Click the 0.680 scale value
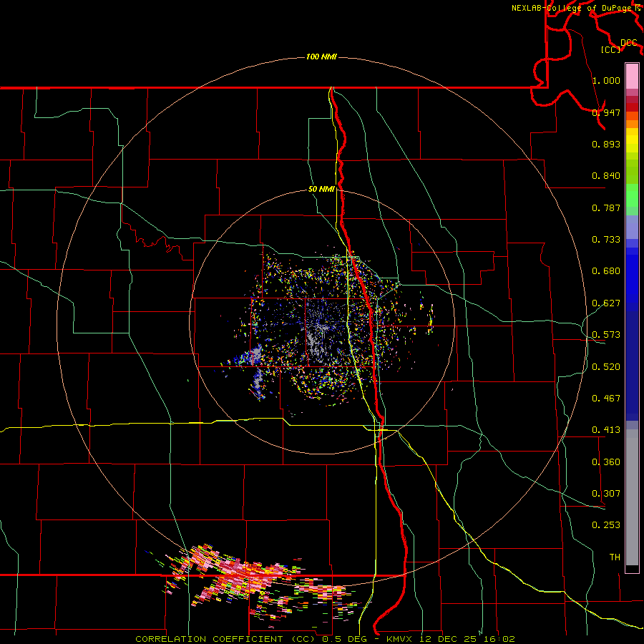This screenshot has width=644, height=644. point(606,271)
